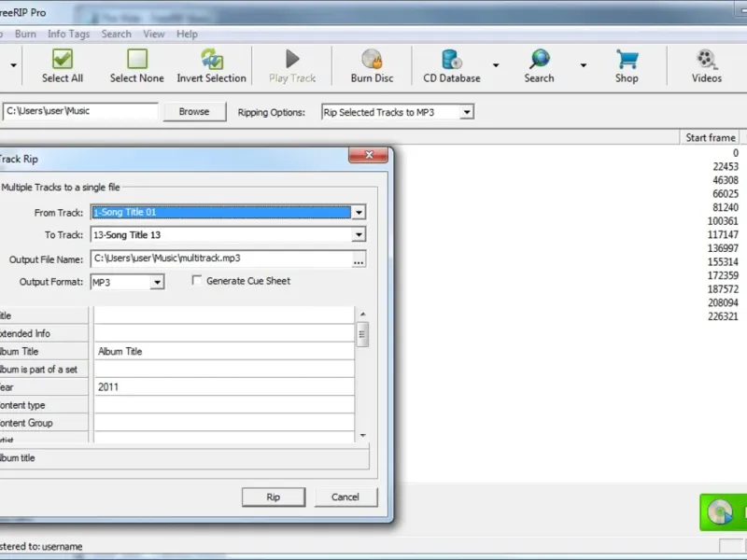
Task: Click the Content Group value field
Action: (224, 423)
